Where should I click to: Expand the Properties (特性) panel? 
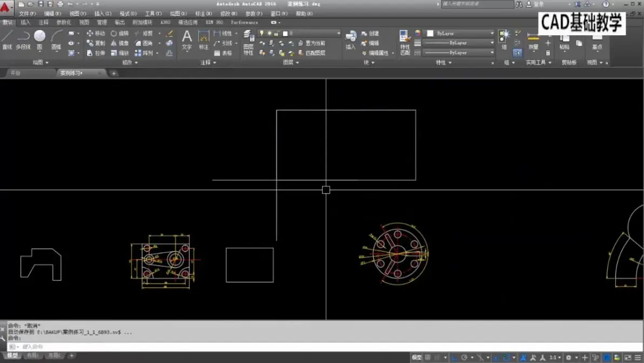[x=444, y=63]
